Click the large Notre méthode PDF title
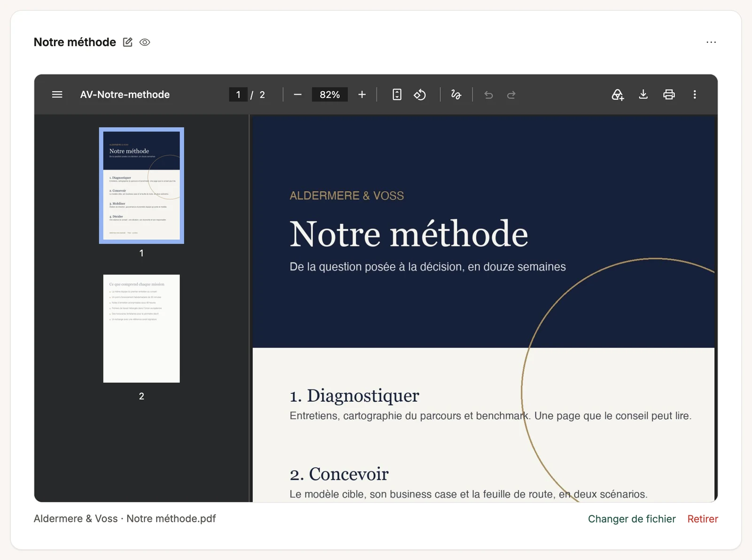Image resolution: width=752 pixels, height=560 pixels. click(x=409, y=234)
